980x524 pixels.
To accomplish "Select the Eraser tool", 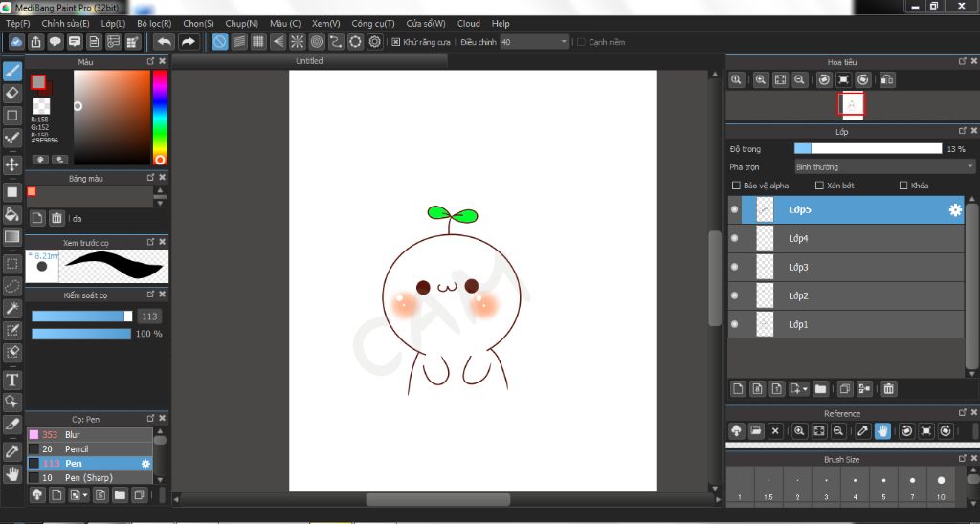I will [11, 93].
